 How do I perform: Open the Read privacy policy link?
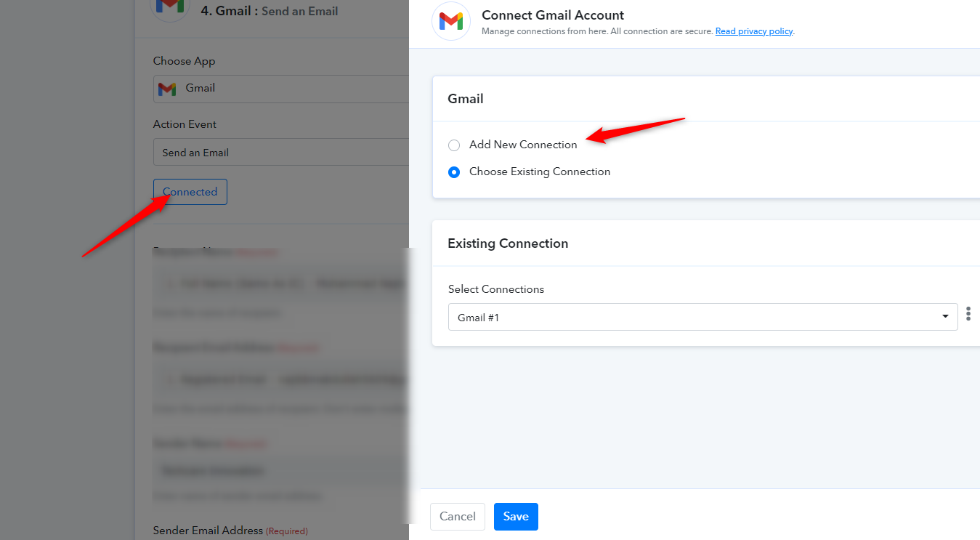coord(754,31)
